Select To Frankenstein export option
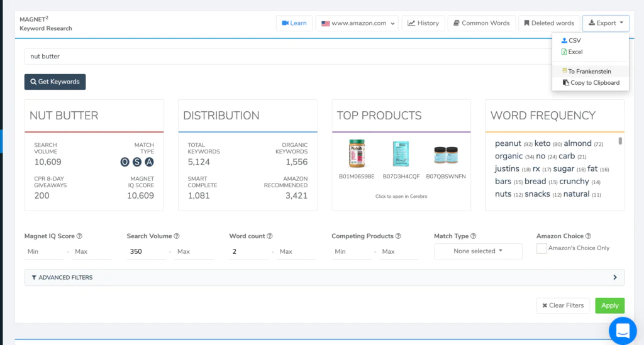644x345 pixels. click(587, 72)
